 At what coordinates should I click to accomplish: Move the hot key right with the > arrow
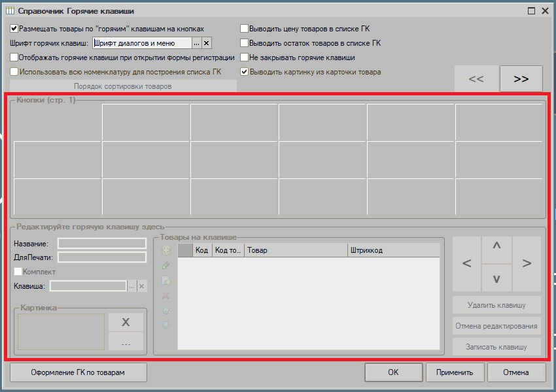(527, 263)
